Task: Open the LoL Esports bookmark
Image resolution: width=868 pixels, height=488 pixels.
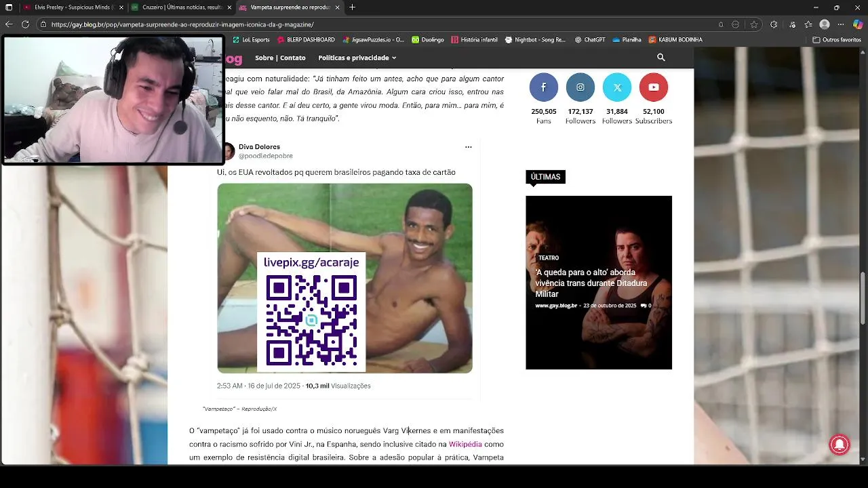Action: tap(251, 40)
